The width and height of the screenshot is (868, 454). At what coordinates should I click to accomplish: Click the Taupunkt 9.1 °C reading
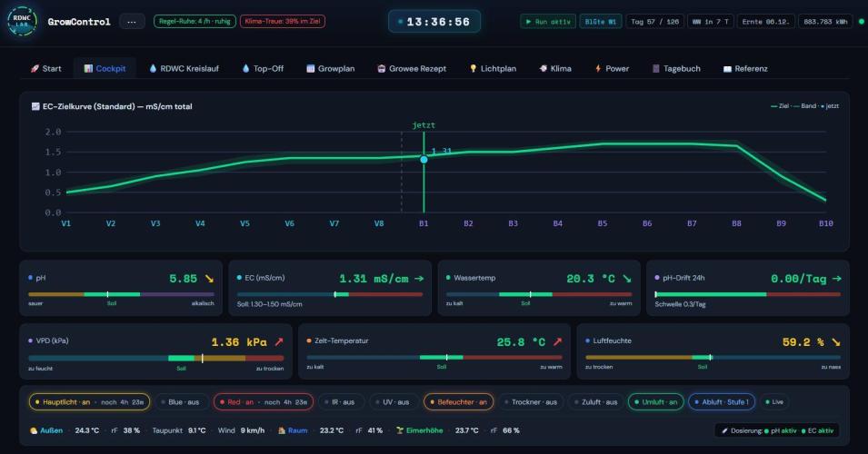pyautogui.click(x=179, y=430)
